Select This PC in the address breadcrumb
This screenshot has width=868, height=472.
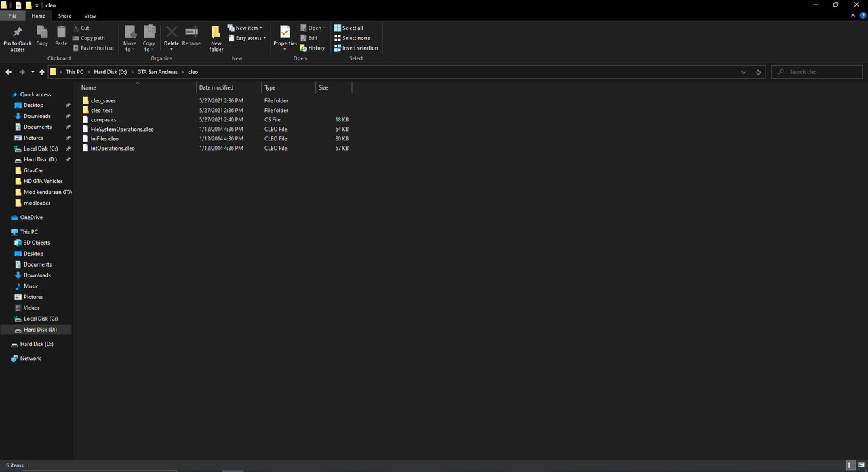[x=75, y=72]
